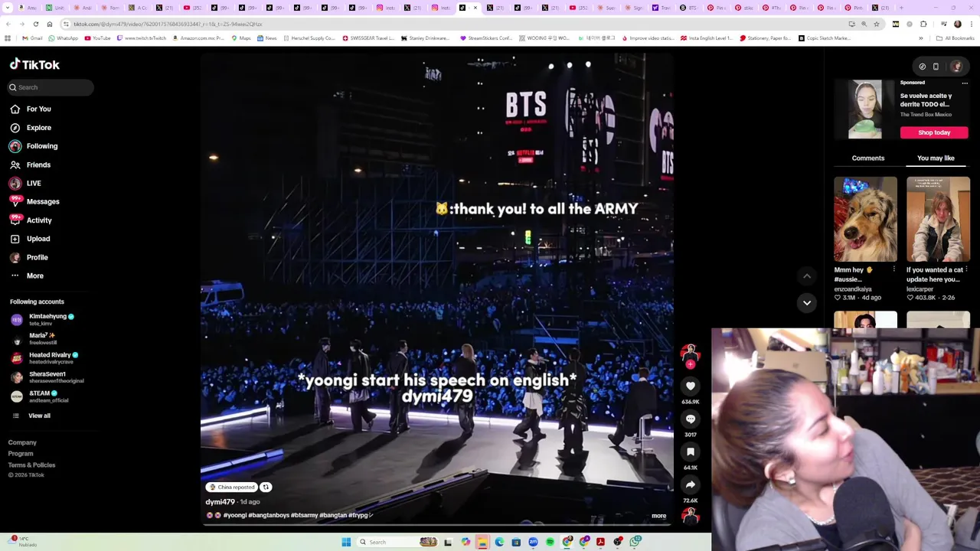Open the #btsarmy hashtag
Viewport: 980px width, 551px height.
(x=304, y=516)
